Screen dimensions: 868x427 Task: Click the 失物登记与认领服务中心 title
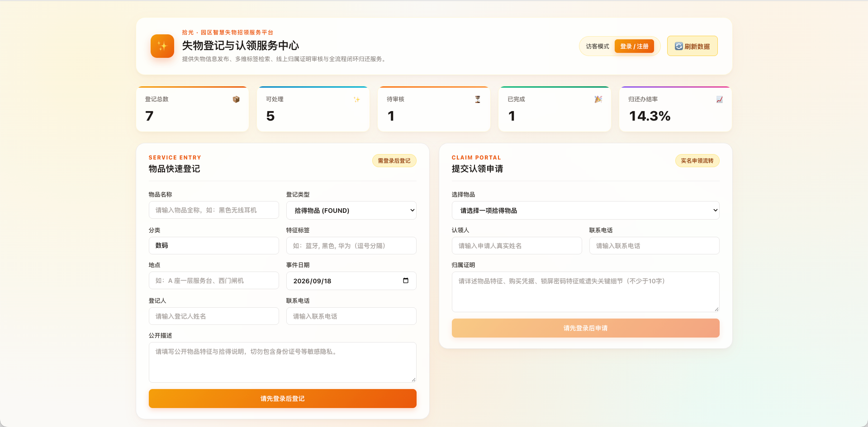[x=241, y=46]
